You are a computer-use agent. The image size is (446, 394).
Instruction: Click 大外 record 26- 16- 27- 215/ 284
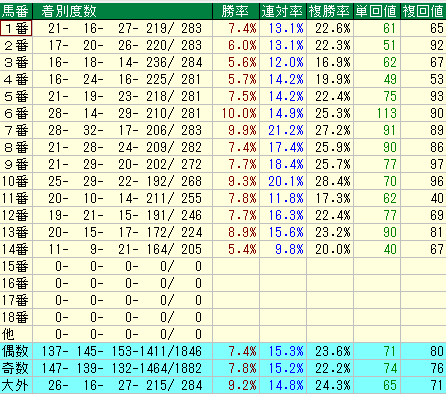[x=125, y=385]
